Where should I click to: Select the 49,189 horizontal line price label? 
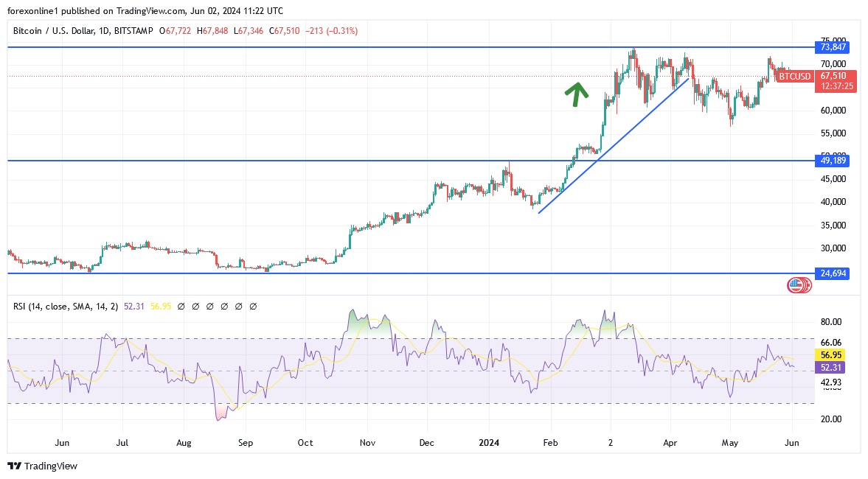coord(832,161)
